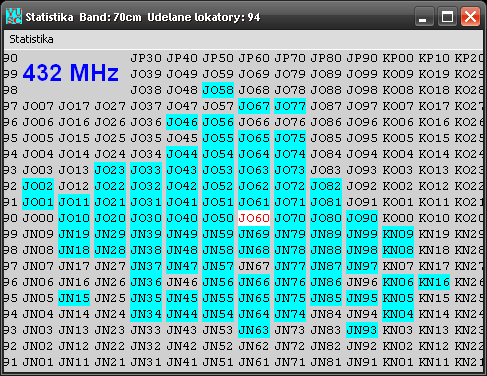This screenshot has width=487, height=376.
Task: Click the JO11 locator cell
Action: 74,202
